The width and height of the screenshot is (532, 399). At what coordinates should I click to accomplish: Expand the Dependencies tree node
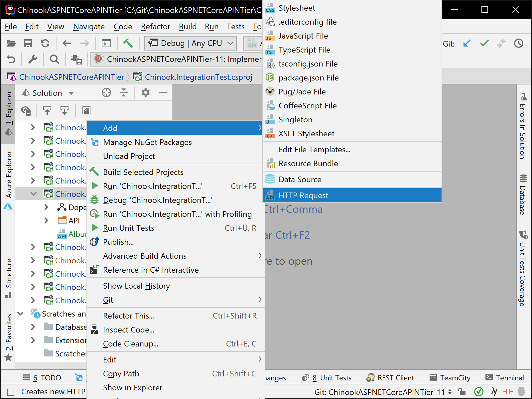pos(47,207)
